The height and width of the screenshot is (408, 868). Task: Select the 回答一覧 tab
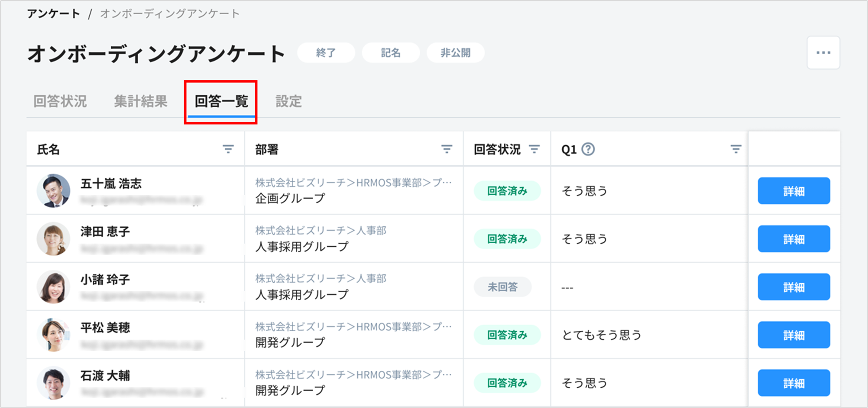(221, 101)
